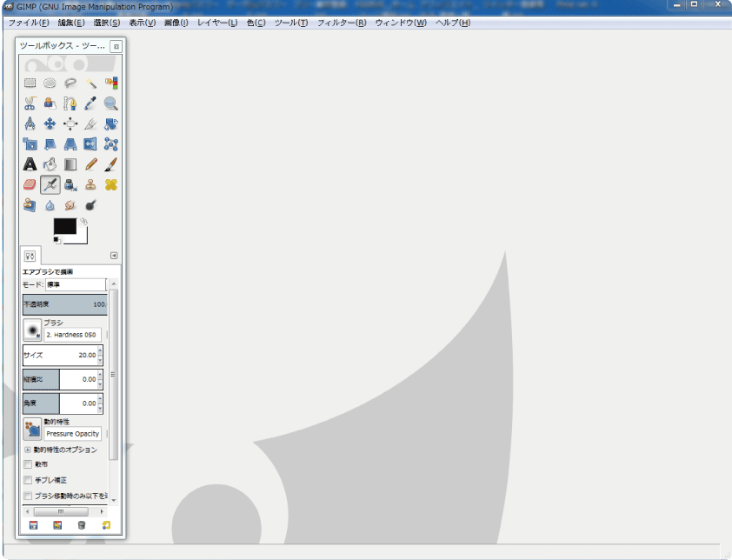Click the Tool Options tab
732x560 pixels.
coord(30,256)
